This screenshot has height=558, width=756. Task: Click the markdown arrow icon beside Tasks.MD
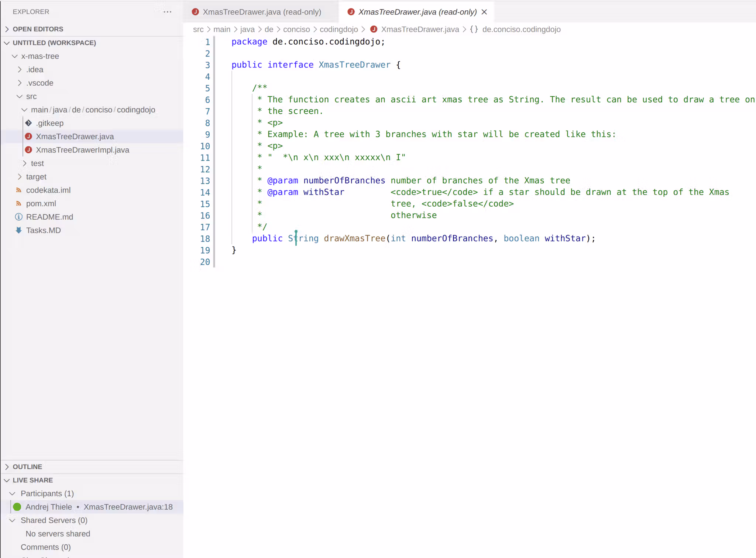point(19,230)
